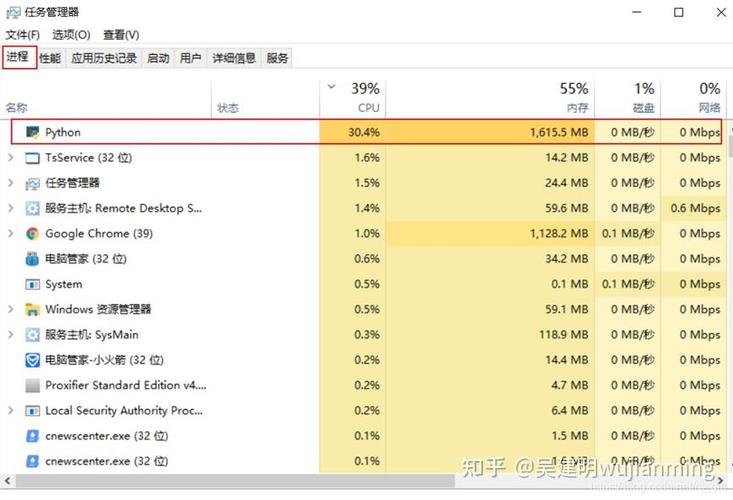Sort by the 39% CPU column header

pyautogui.click(x=353, y=99)
